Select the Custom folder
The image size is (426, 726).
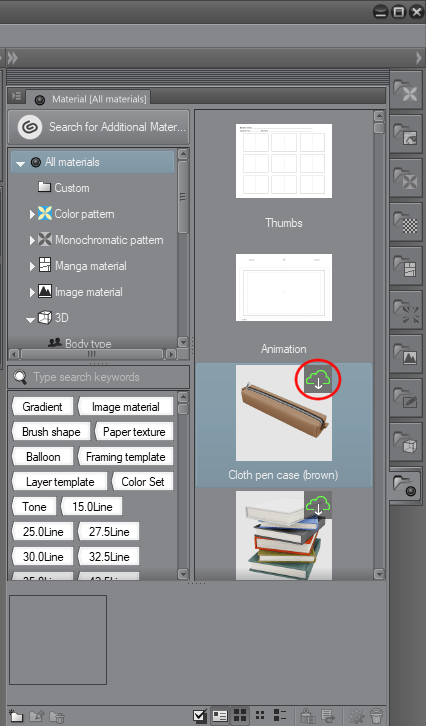coord(71,188)
